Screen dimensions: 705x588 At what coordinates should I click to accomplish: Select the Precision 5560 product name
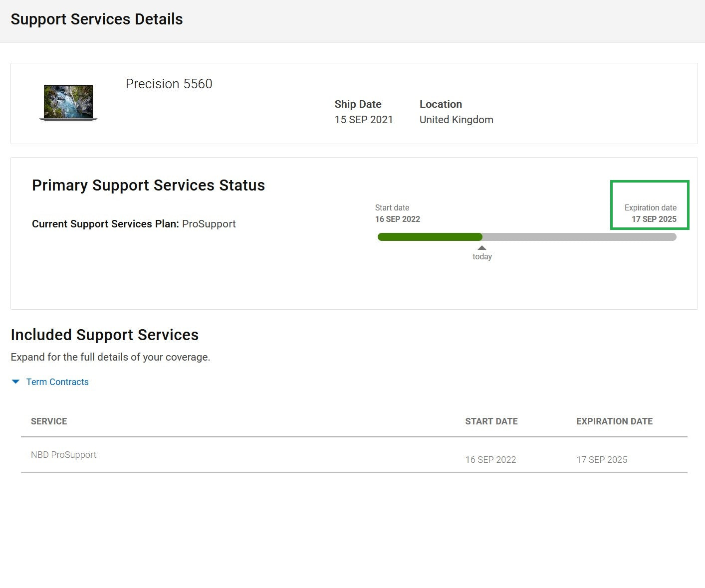coord(169,84)
